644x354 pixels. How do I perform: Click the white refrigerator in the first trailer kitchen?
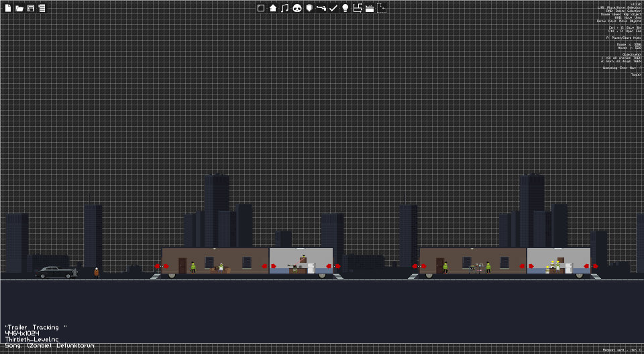(x=311, y=268)
